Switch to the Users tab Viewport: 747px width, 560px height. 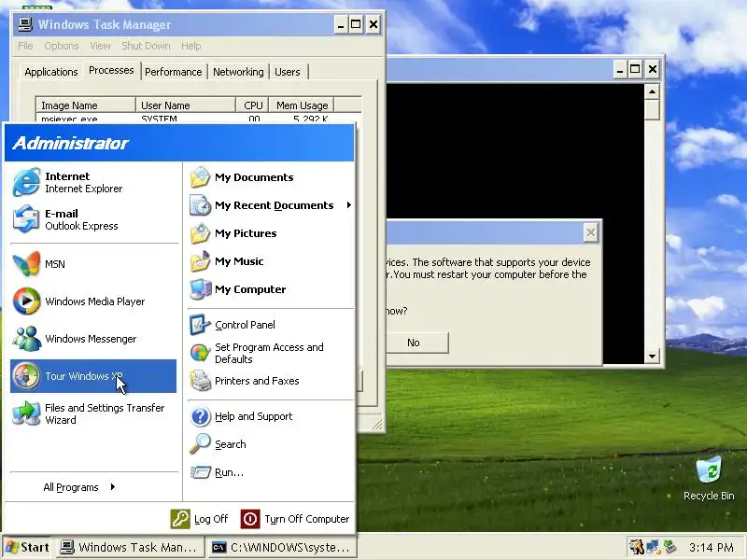pyautogui.click(x=288, y=72)
